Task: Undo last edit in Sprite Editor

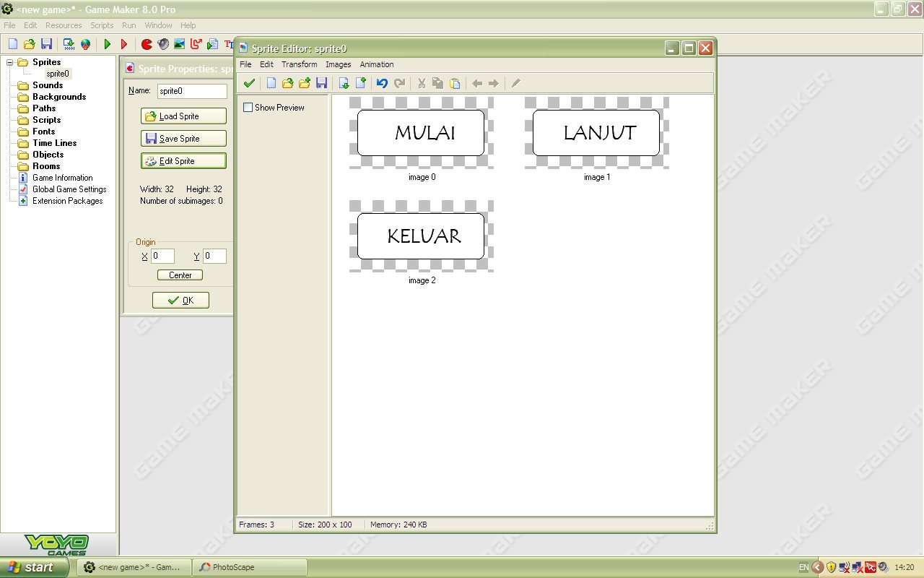Action: (381, 83)
